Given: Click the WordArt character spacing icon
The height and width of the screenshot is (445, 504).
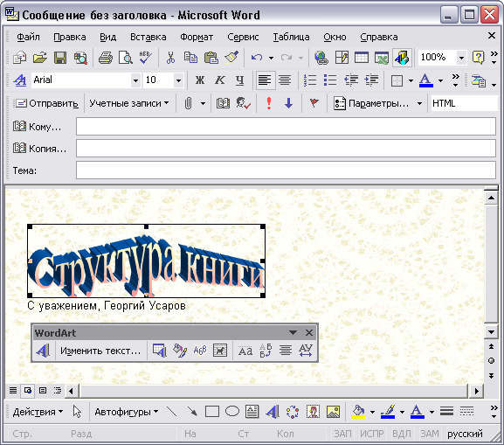Looking at the screenshot, I should click(306, 350).
